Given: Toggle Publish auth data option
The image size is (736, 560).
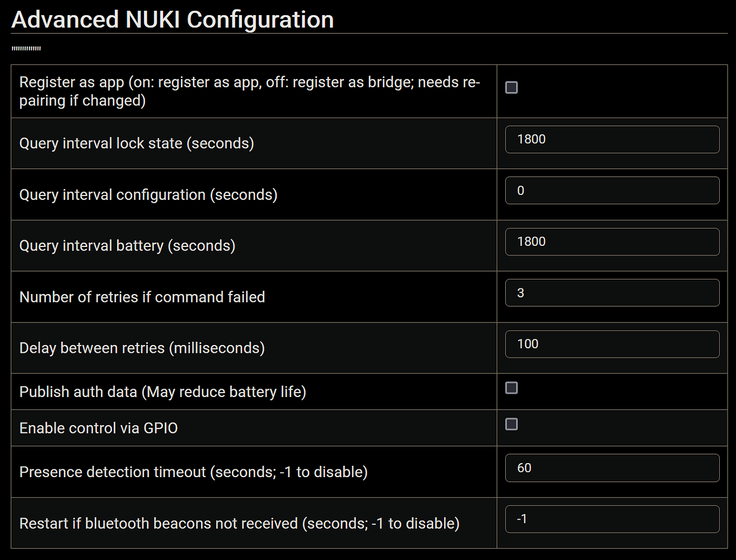Looking at the screenshot, I should click(511, 388).
